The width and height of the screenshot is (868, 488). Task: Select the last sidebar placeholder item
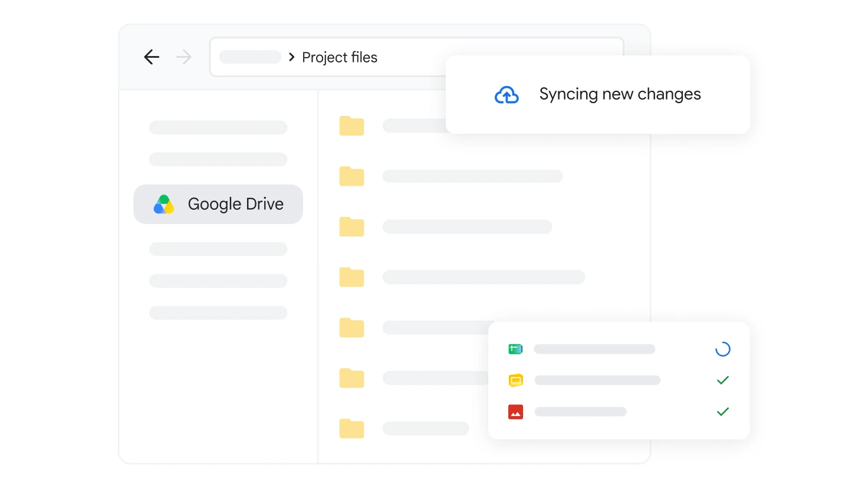[x=218, y=312]
